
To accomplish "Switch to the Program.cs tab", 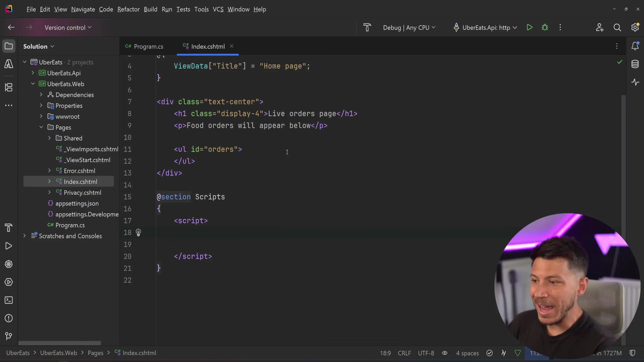I will pyautogui.click(x=144, y=47).
